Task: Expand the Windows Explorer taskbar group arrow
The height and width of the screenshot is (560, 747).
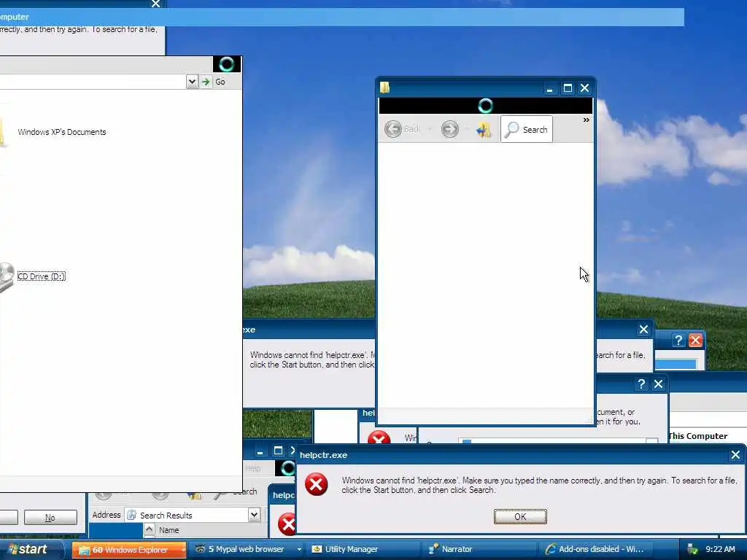Action: click(183, 550)
